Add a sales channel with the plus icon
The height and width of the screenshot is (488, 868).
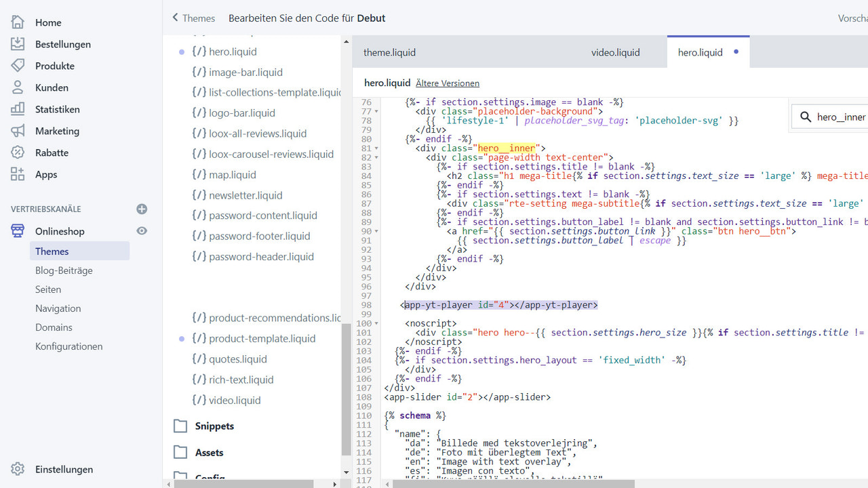click(x=142, y=209)
